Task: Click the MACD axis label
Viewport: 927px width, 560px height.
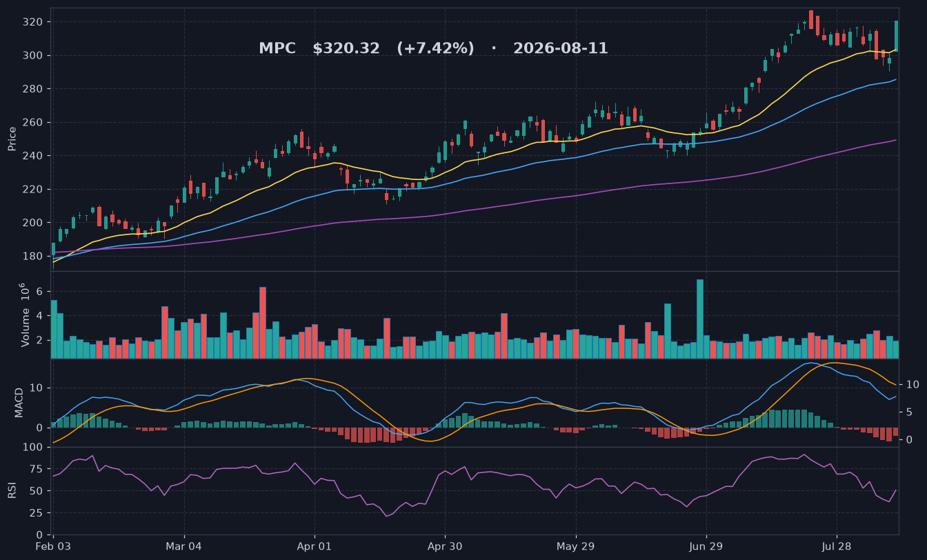Action: point(19,402)
